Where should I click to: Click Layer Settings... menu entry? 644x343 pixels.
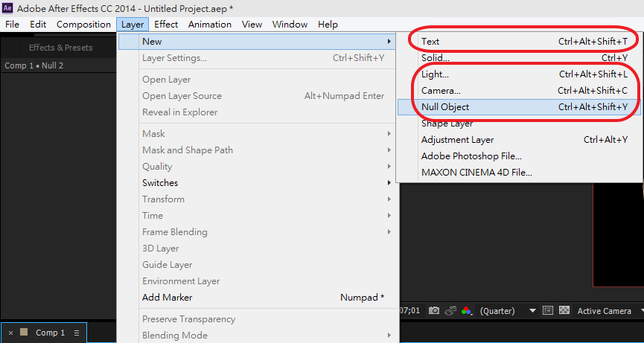point(257,58)
